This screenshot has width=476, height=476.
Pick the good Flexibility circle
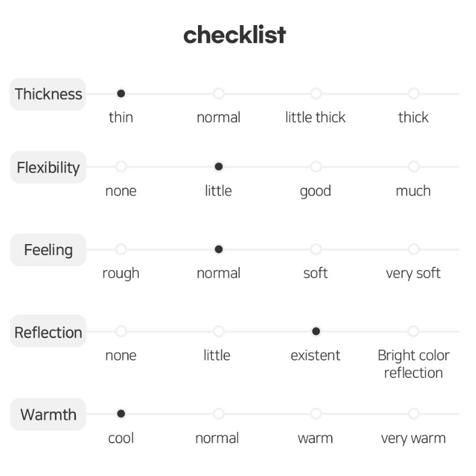(316, 166)
